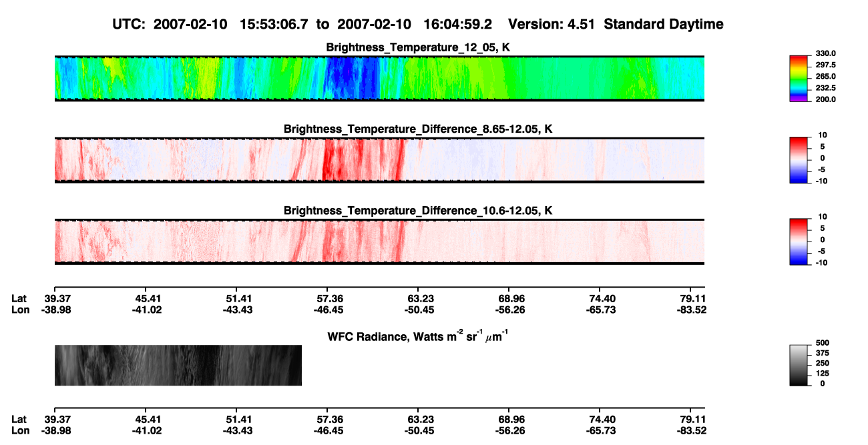Click longitude -50.45 on the axis below the 10.6-12.05 panel

point(420,310)
